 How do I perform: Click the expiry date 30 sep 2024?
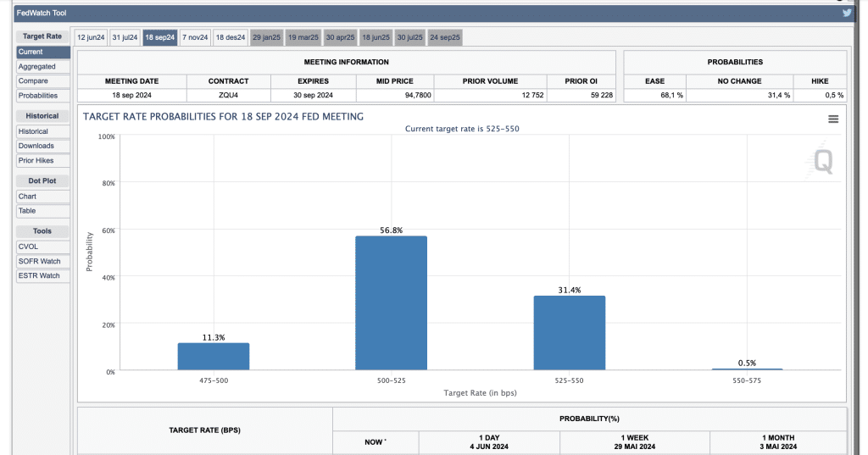(x=314, y=95)
